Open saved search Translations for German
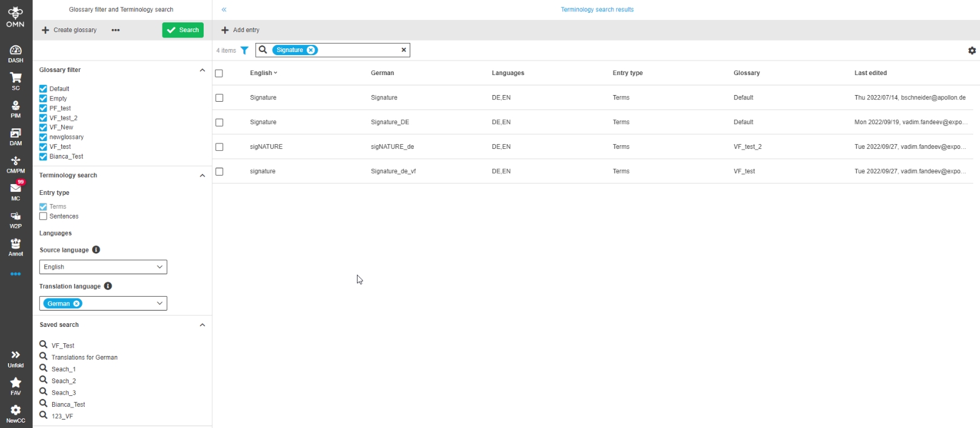This screenshot has width=980, height=428. 84,357
